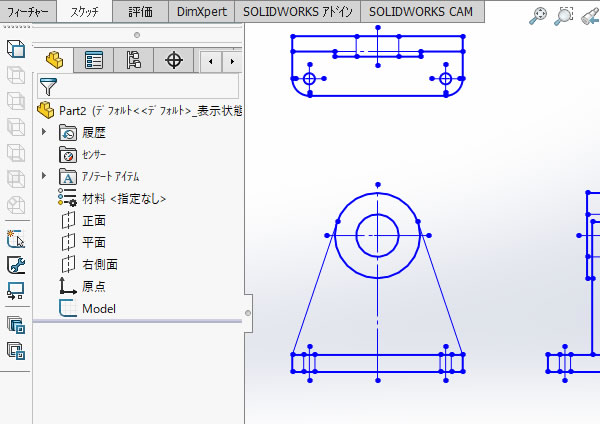Image resolution: width=600 pixels, height=424 pixels.
Task: Select the 履歴 history folder icon
Action: [68, 133]
